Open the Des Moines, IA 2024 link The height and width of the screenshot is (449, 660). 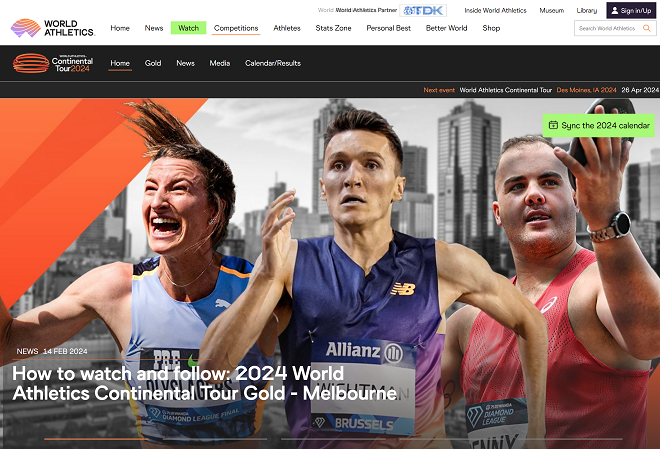[x=586, y=90]
